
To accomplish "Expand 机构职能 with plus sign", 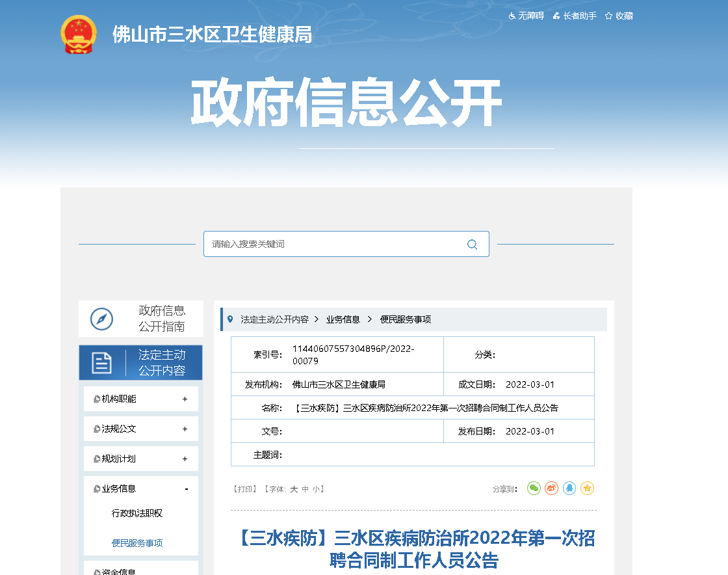I will pos(185,399).
